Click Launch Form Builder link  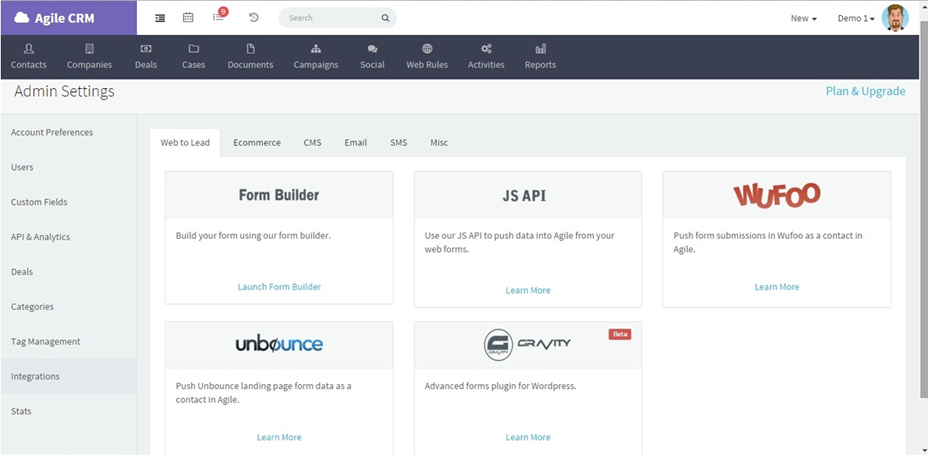pos(279,287)
